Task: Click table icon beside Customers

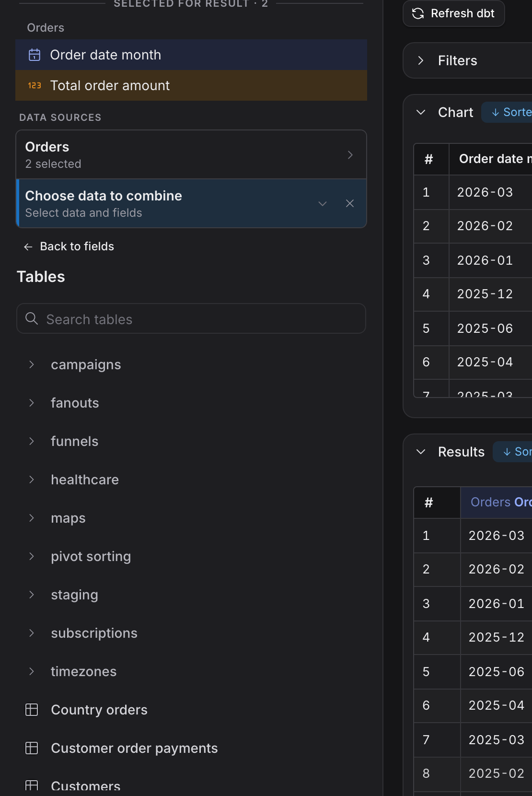Action: pyautogui.click(x=32, y=786)
